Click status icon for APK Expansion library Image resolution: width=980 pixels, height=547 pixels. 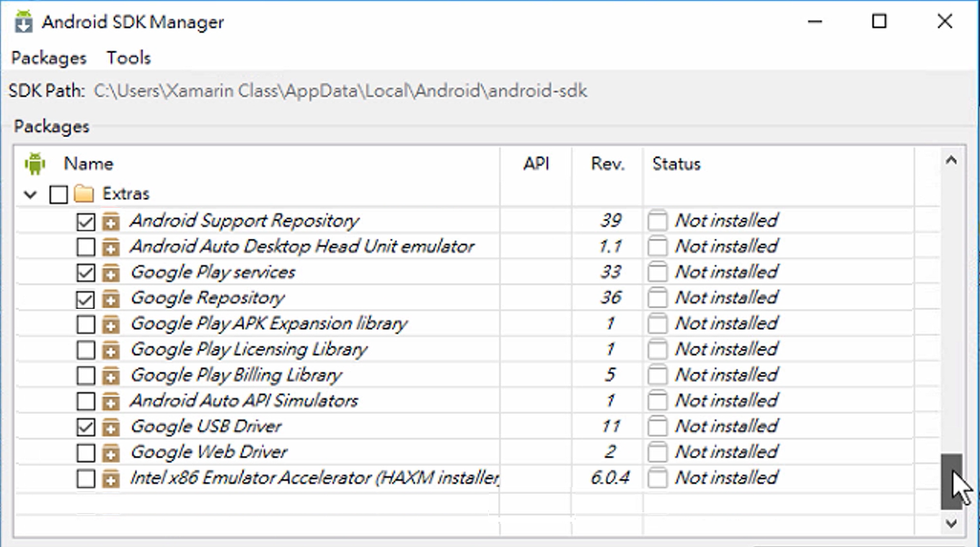click(657, 324)
